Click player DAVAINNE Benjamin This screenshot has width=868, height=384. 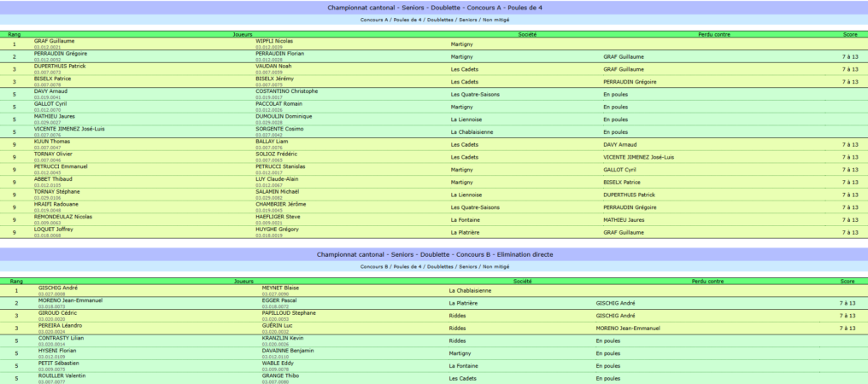click(288, 351)
